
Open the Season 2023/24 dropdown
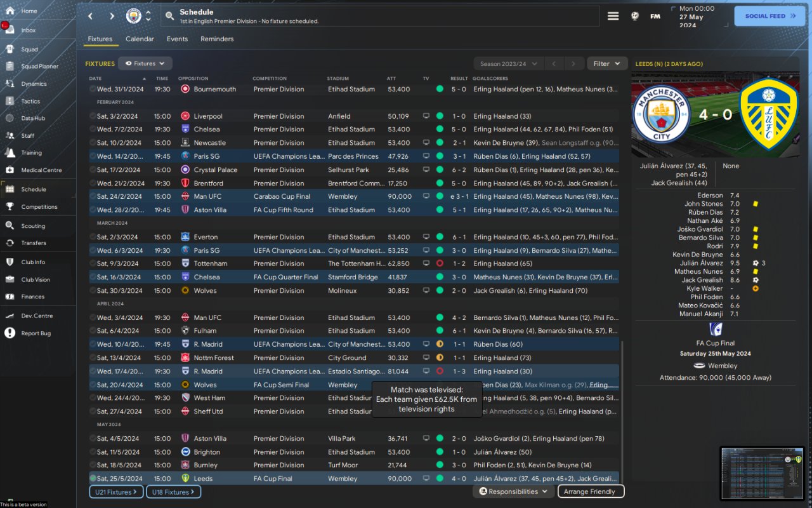coord(509,63)
